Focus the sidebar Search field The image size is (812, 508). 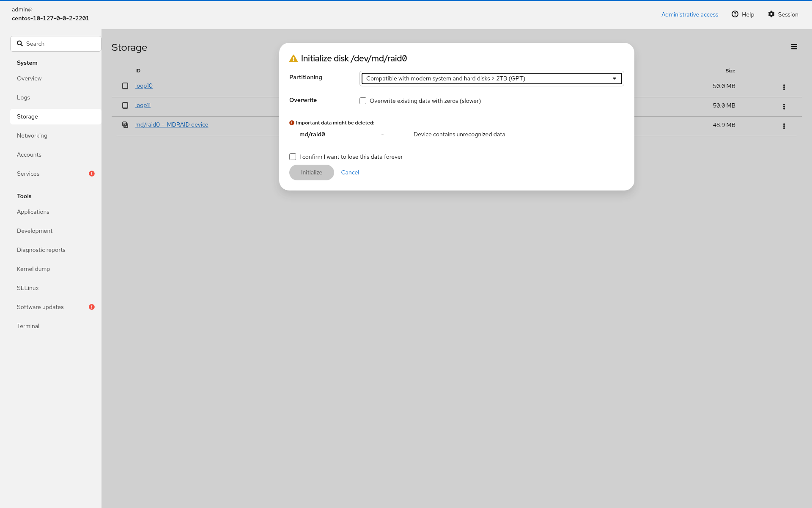coord(56,44)
